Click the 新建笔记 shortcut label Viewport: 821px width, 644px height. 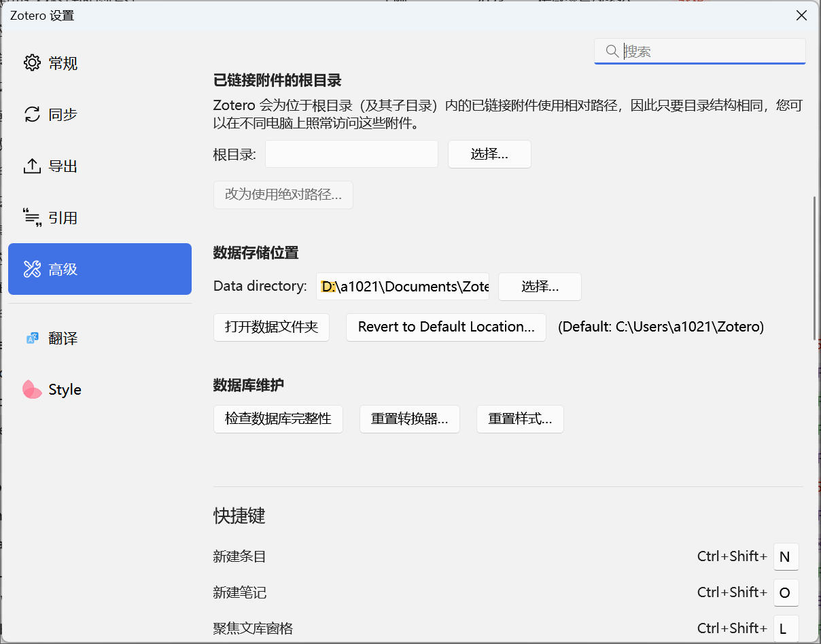(x=239, y=592)
